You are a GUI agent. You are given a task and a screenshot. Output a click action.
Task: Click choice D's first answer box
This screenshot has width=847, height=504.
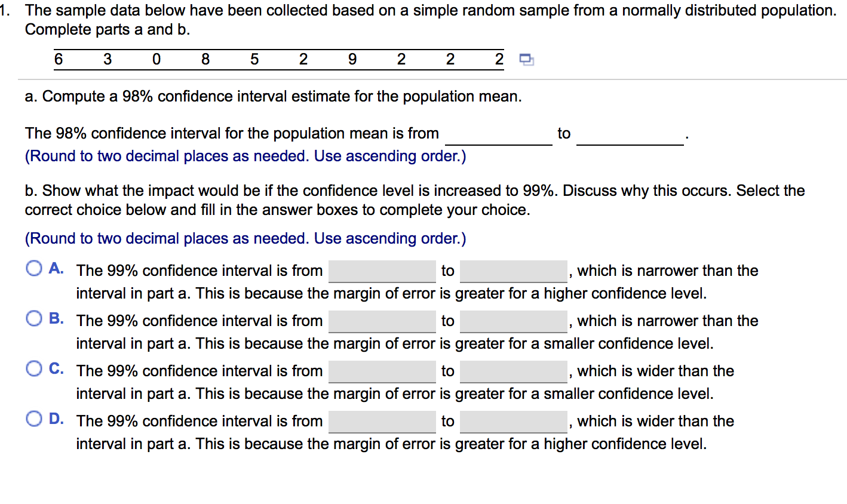[x=382, y=421]
